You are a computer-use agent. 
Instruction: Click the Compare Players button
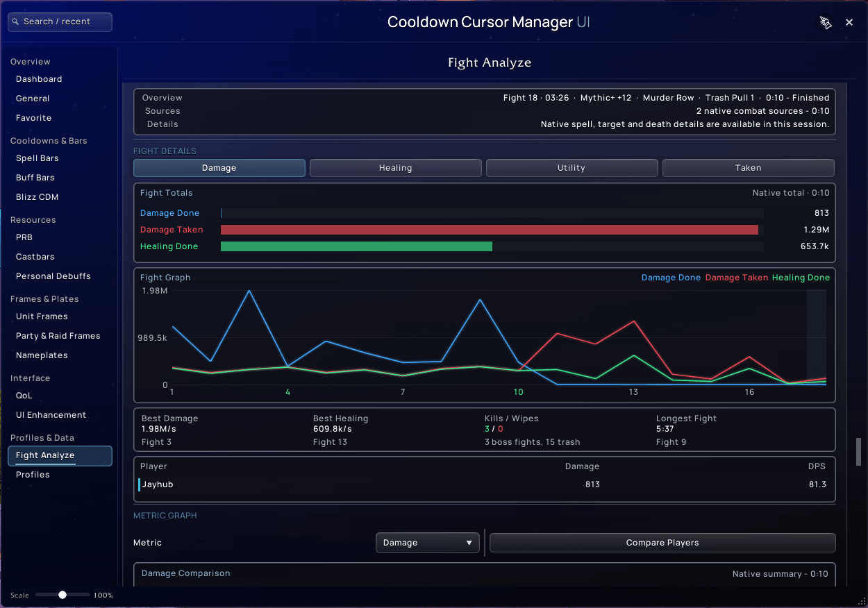(x=662, y=543)
